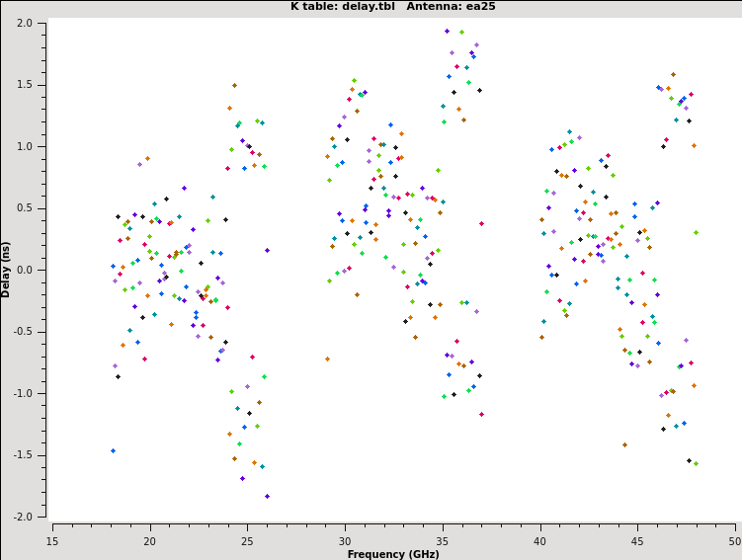The image size is (742, 560).
Task: Click the y-axis tick label '-1.0'
Action: (23, 393)
